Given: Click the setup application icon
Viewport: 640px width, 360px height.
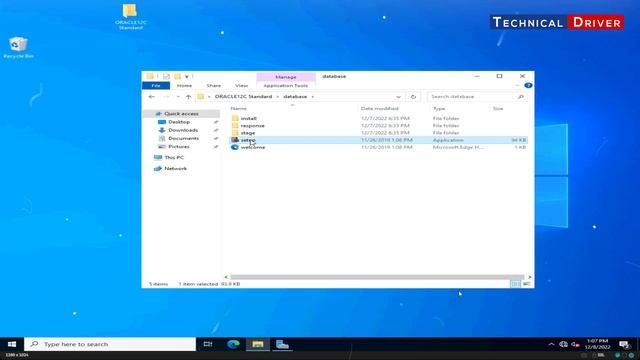Looking at the screenshot, I should pos(235,140).
